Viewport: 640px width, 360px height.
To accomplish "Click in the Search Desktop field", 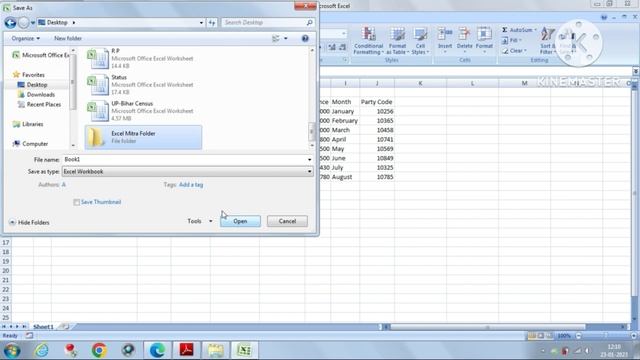I will tap(263, 22).
